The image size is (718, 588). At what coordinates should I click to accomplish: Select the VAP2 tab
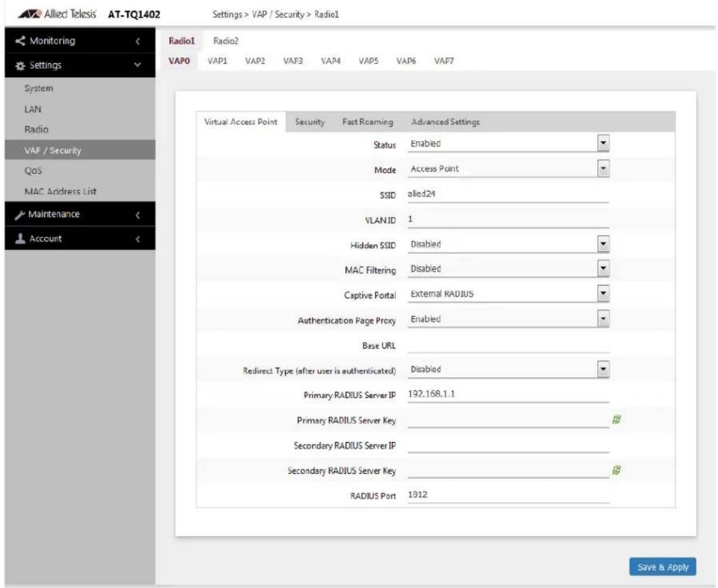point(255,61)
